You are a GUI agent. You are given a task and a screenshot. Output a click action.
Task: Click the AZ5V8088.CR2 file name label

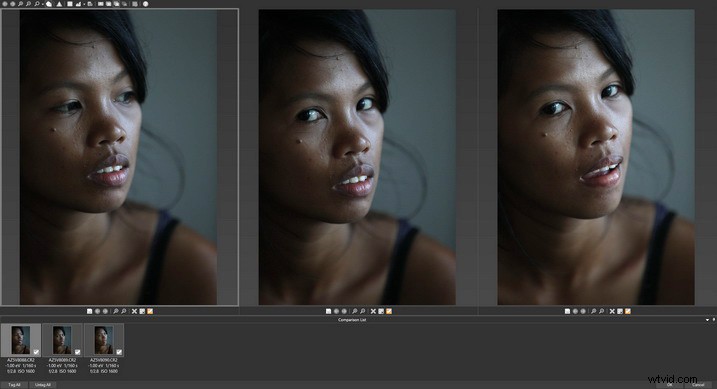pyautogui.click(x=21, y=360)
